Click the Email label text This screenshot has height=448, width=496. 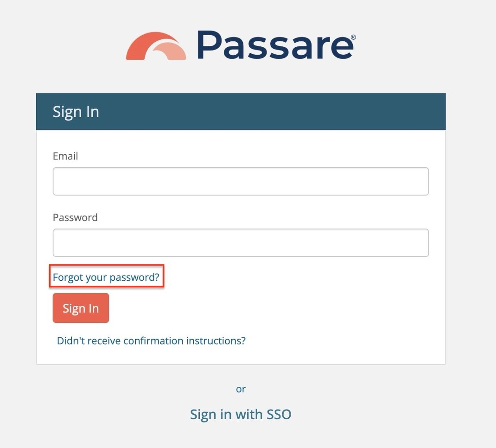tap(65, 156)
